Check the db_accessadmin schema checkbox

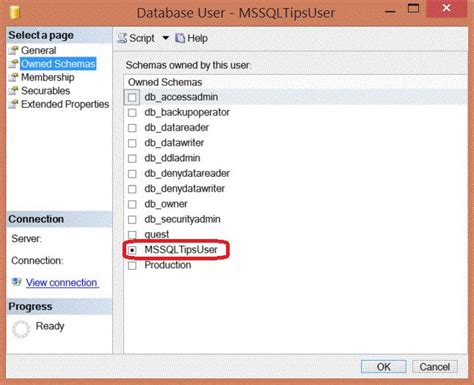(132, 97)
